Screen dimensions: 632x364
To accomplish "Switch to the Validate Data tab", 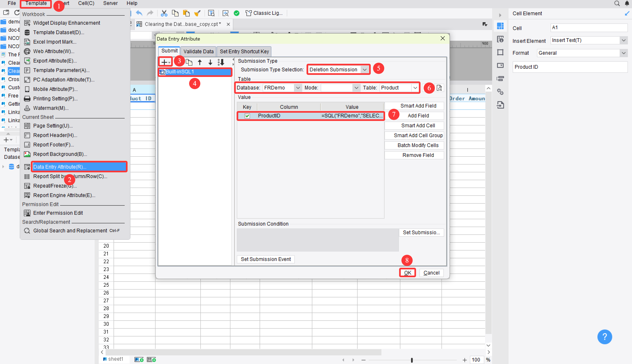I will pos(198,51).
